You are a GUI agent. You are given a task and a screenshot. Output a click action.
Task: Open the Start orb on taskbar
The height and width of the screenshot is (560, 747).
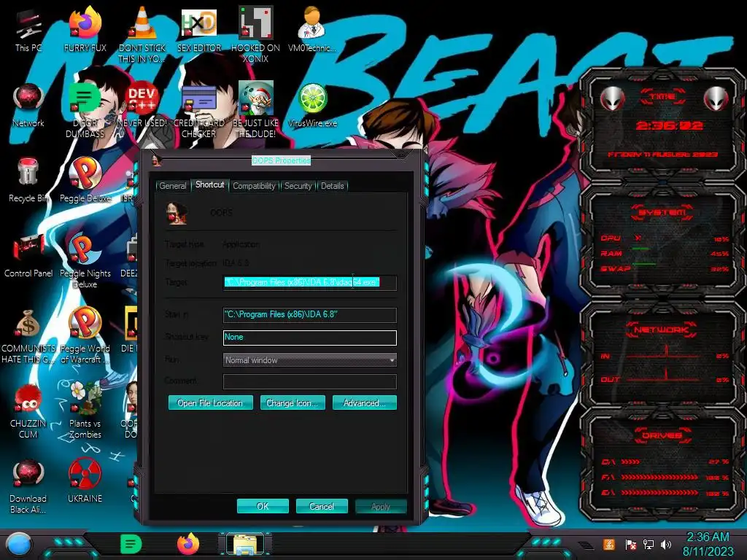[19, 544]
